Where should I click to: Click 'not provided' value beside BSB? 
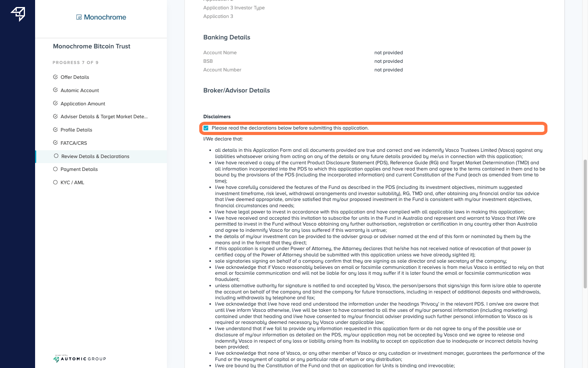(x=388, y=61)
